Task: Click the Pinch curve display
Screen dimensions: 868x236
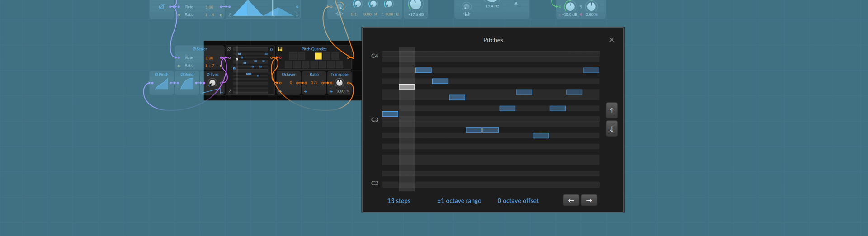Action: (x=162, y=84)
